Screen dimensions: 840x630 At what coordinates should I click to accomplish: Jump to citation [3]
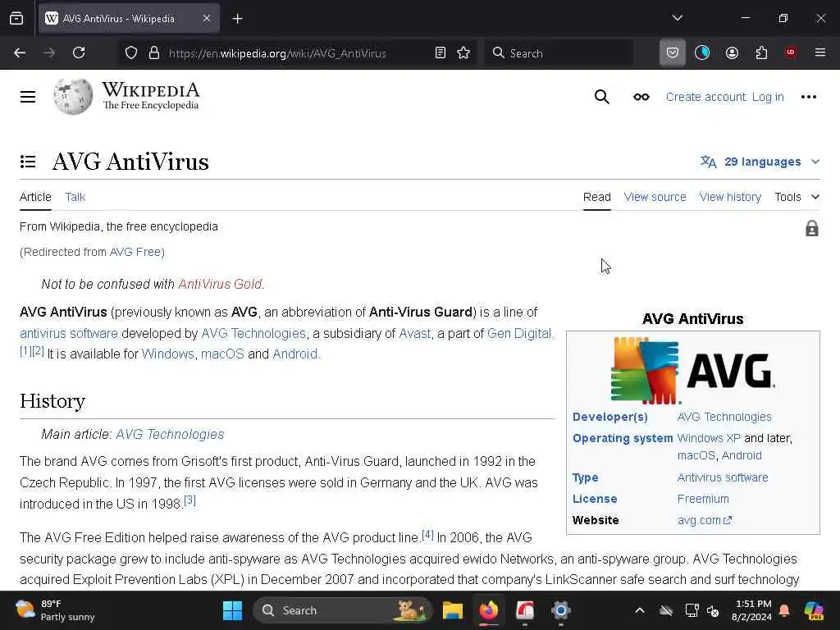tap(189, 500)
